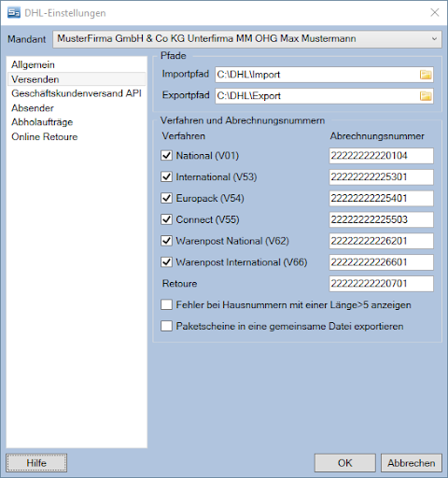This screenshot has width=448, height=478.
Task: Click the DHL-Einstellungen app icon in title bar
Action: click(x=14, y=13)
